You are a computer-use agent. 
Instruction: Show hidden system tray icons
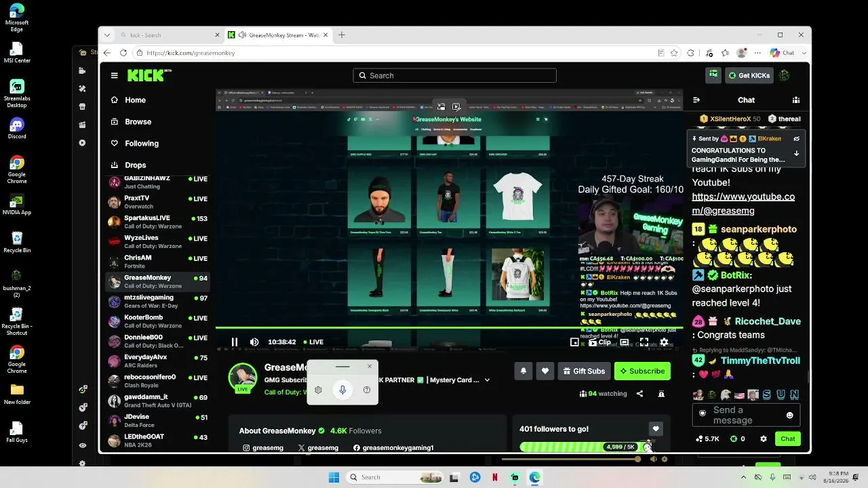tap(743, 477)
